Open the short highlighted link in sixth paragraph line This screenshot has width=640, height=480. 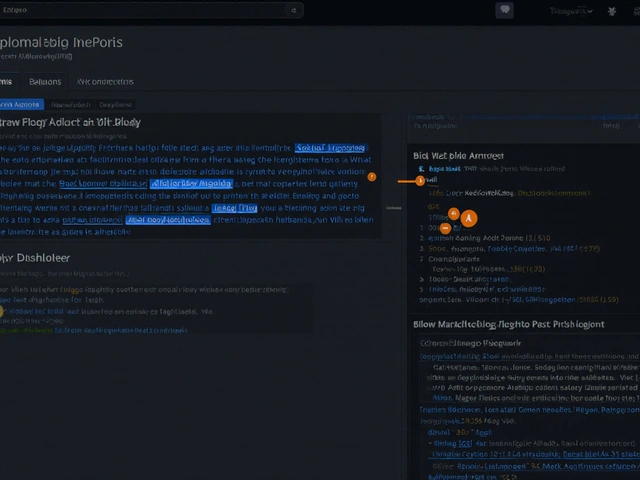tap(234, 208)
